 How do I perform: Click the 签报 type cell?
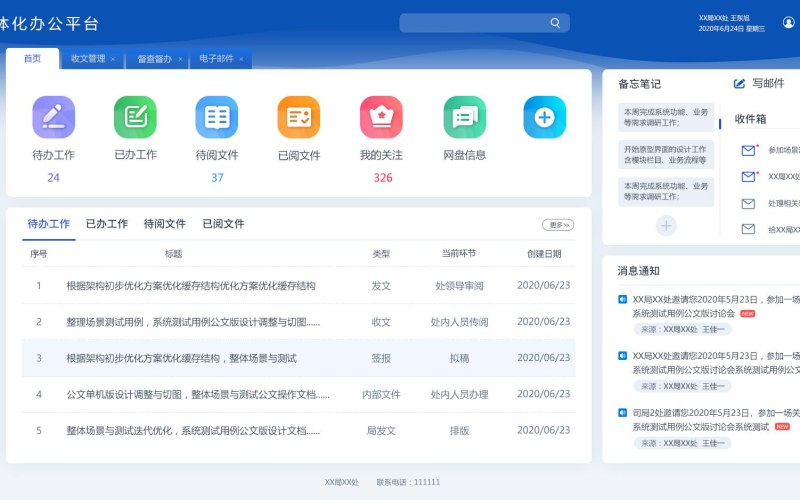pyautogui.click(x=381, y=358)
